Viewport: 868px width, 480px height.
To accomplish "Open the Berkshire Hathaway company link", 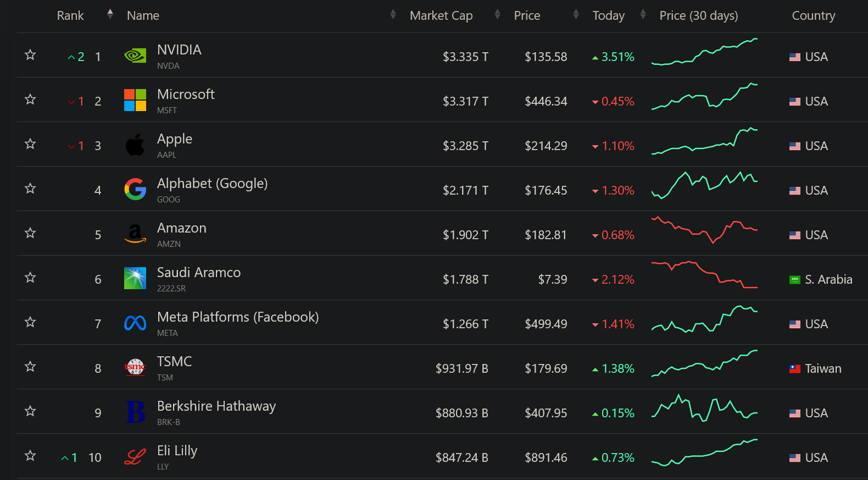I will tap(216, 406).
